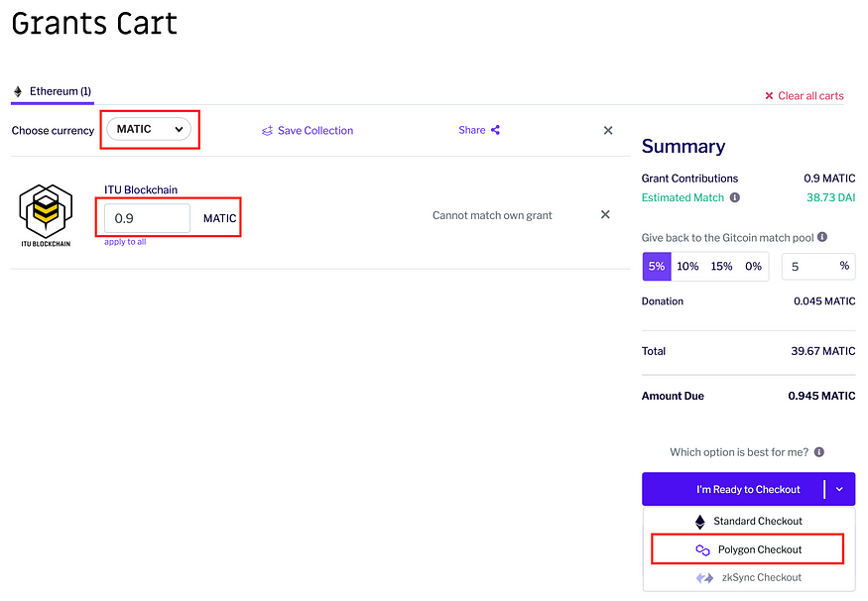Select 0% give back option
The width and height of the screenshot is (868, 601).
(753, 266)
